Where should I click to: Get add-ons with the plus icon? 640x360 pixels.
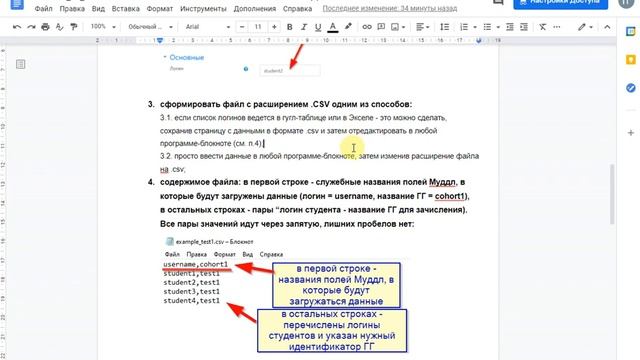(631, 133)
